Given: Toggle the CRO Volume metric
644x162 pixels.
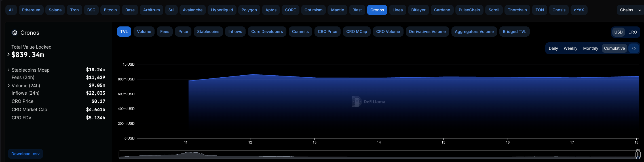Looking at the screenshot, I should 388,32.
